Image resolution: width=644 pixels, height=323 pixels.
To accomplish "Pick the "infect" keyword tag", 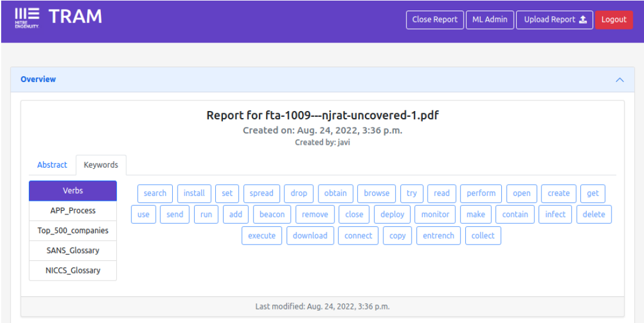I will point(555,214).
